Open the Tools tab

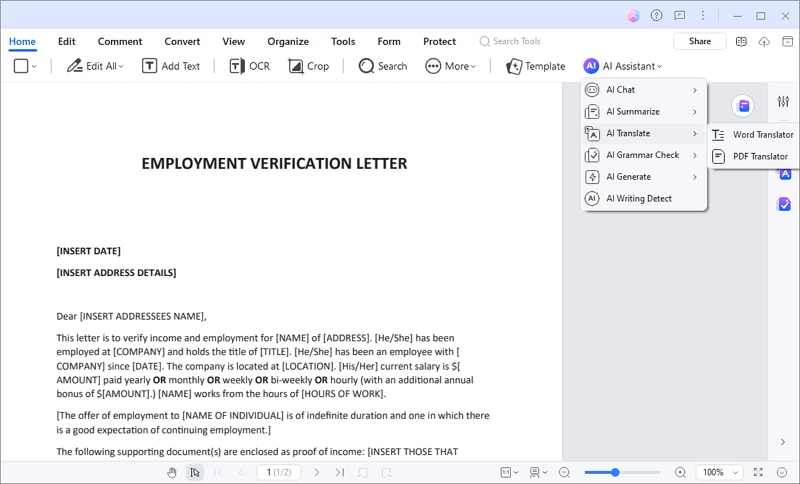coord(343,41)
